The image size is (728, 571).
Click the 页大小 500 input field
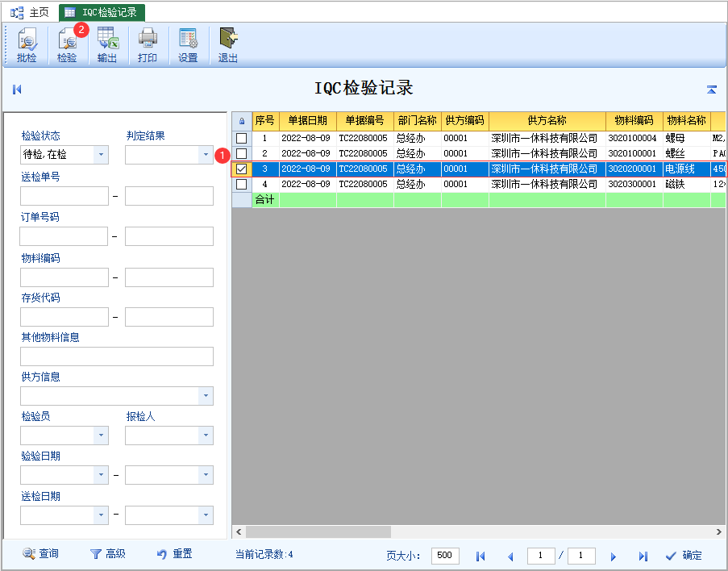445,555
